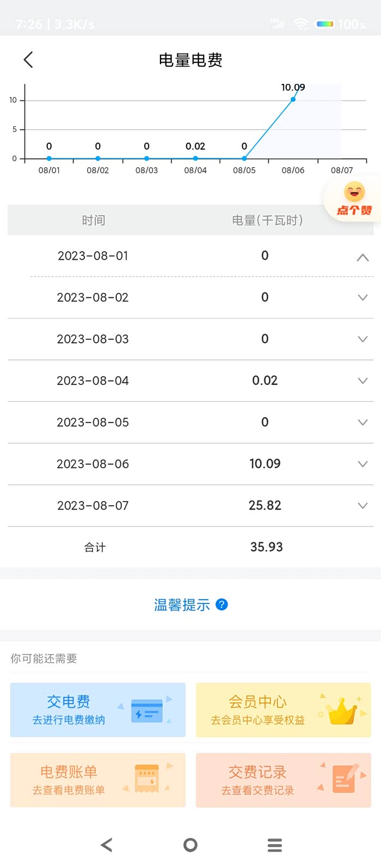Image resolution: width=381 pixels, height=868 pixels.
Task: Open recent apps with the menu navigation icon
Action: (274, 845)
